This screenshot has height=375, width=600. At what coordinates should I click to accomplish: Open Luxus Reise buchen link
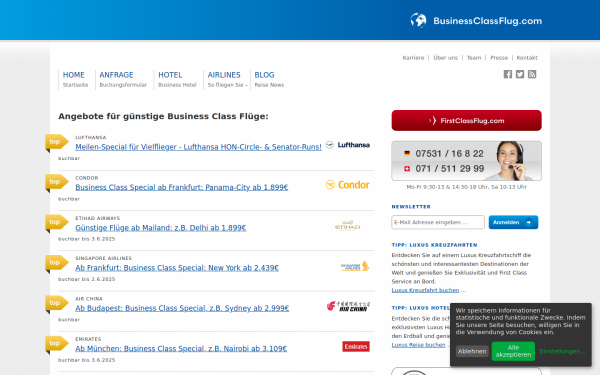tap(418, 345)
